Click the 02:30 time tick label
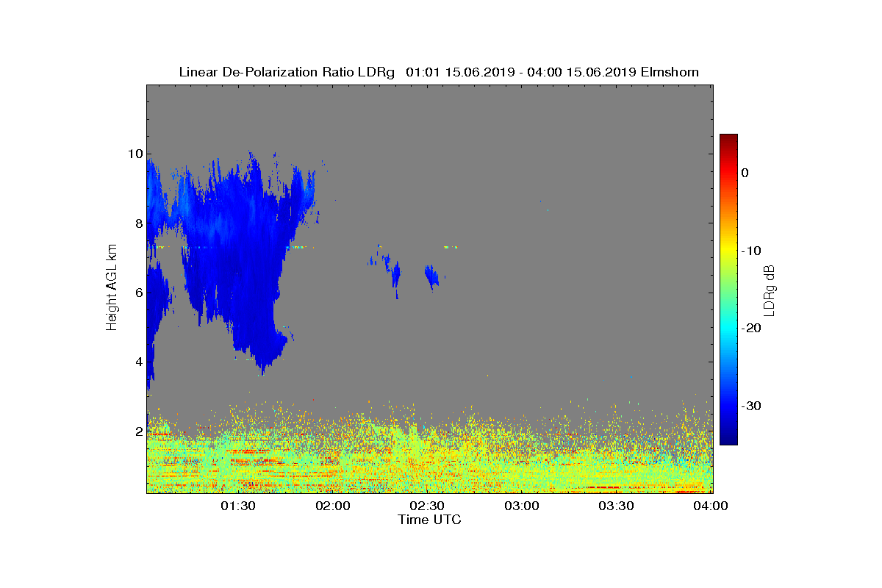 click(427, 506)
